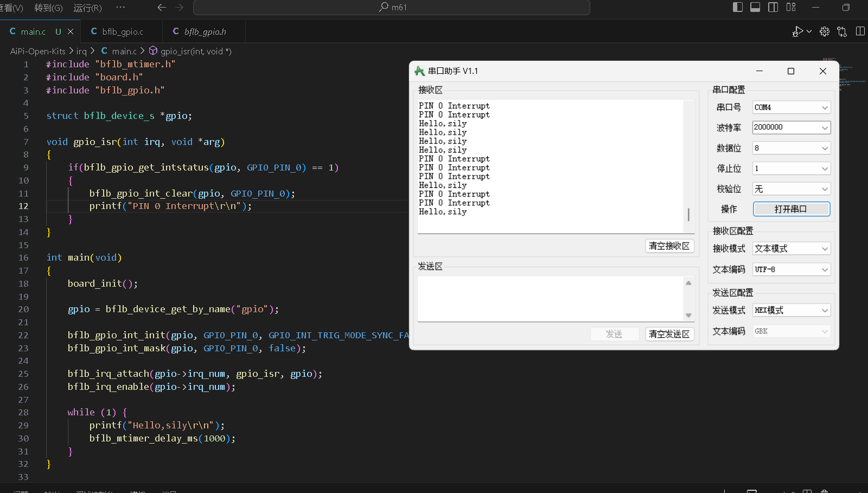The height and width of the screenshot is (493, 868).
Task: Switch to the bflb_gpio.h tab
Action: click(205, 31)
